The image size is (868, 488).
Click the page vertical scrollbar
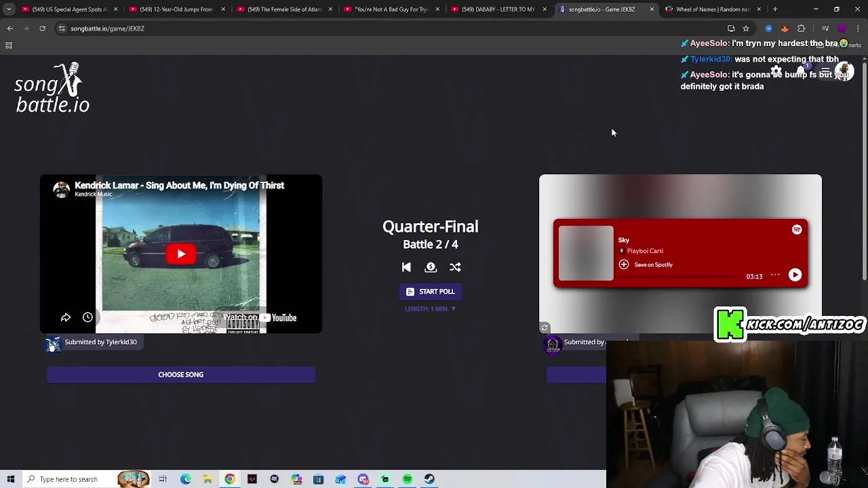[865, 169]
